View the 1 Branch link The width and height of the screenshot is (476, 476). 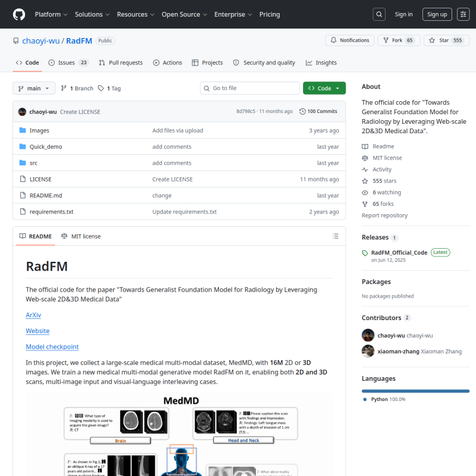click(x=77, y=88)
